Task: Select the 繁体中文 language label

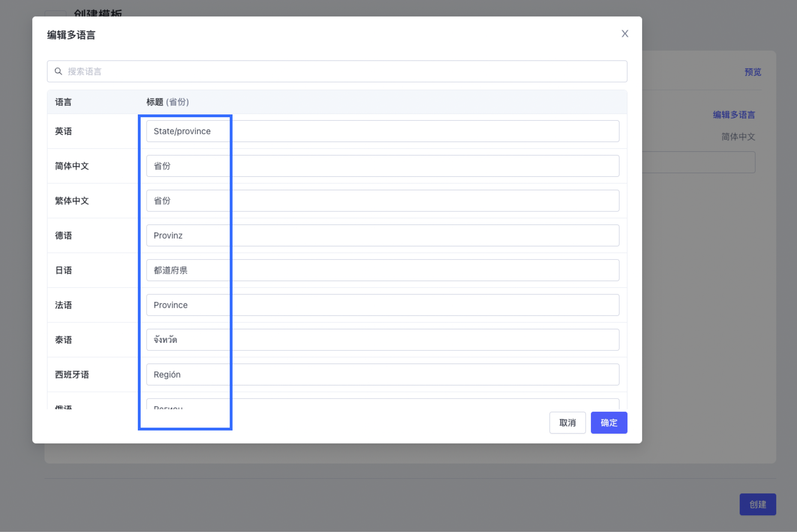Action: (72, 200)
